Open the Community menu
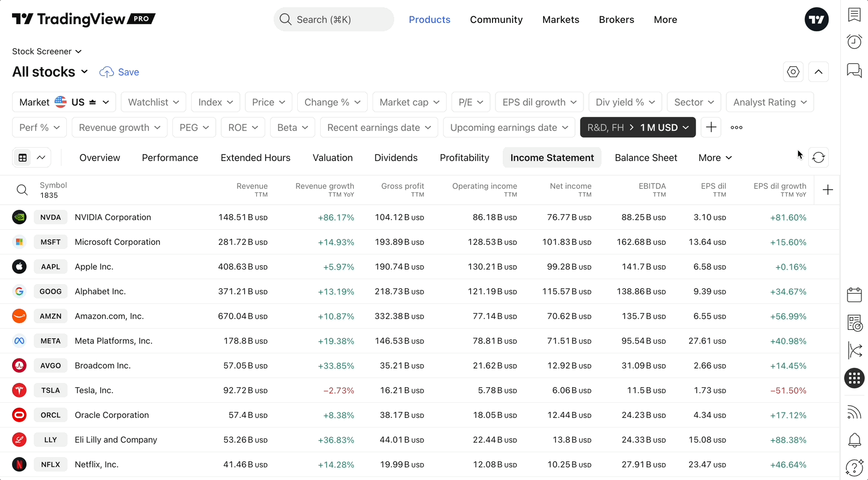 (496, 19)
